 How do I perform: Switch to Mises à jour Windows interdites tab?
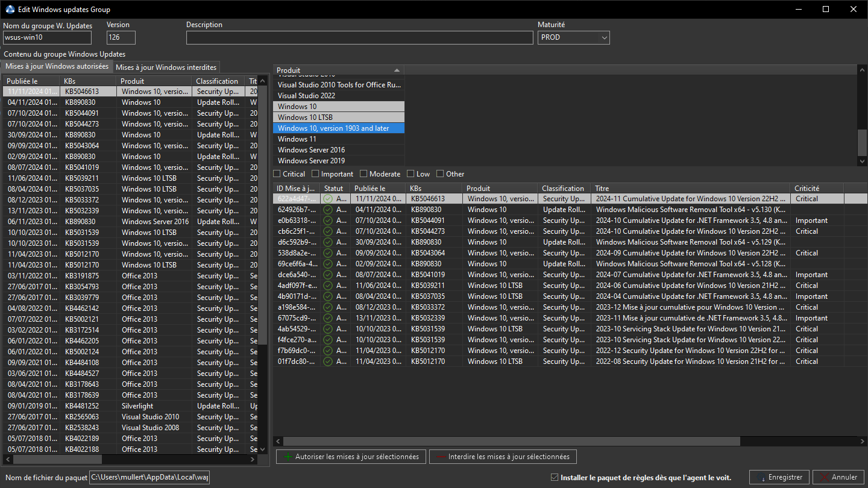(x=166, y=67)
